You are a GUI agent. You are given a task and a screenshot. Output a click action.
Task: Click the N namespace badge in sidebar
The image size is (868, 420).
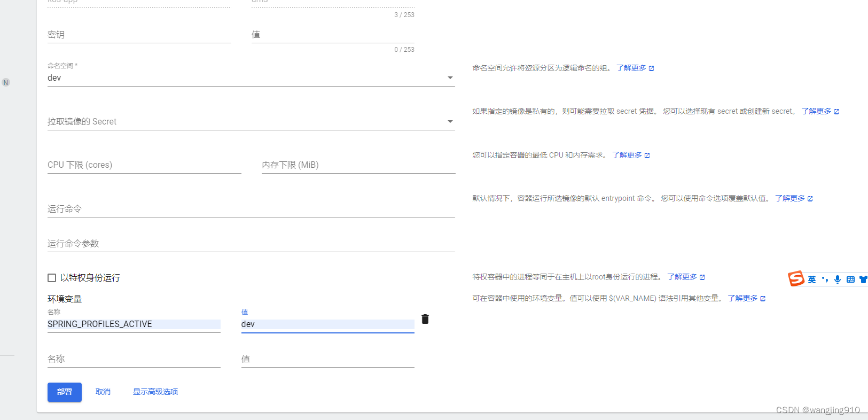(6, 82)
